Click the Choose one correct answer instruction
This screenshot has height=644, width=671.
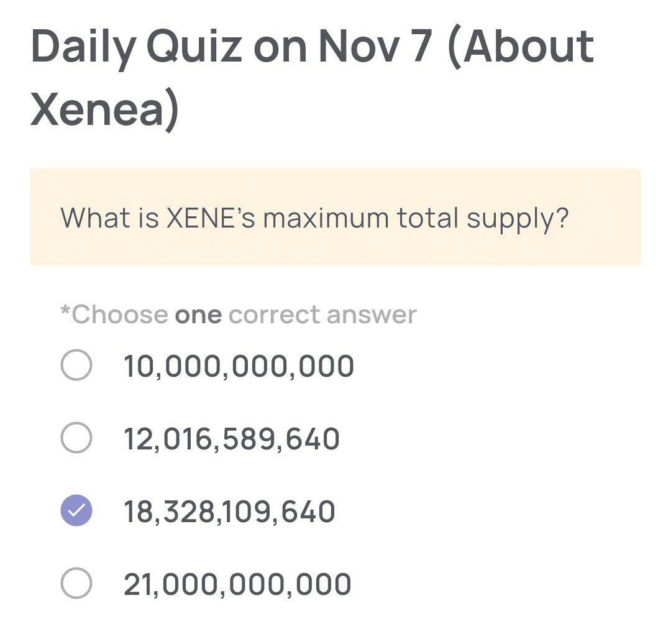point(238,314)
